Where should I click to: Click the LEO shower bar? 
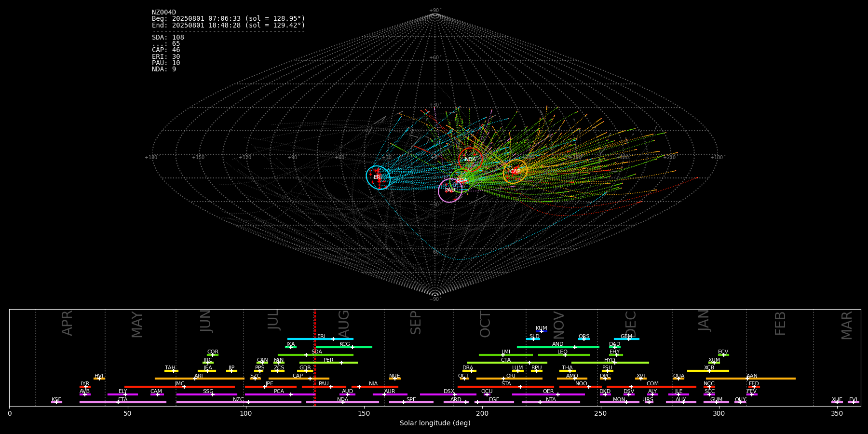(x=564, y=355)
